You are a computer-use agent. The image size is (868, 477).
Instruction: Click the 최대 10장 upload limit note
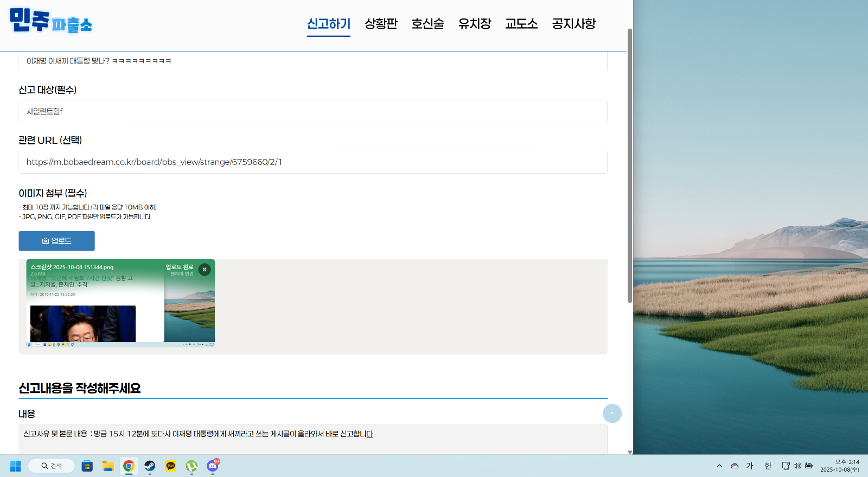coord(87,207)
